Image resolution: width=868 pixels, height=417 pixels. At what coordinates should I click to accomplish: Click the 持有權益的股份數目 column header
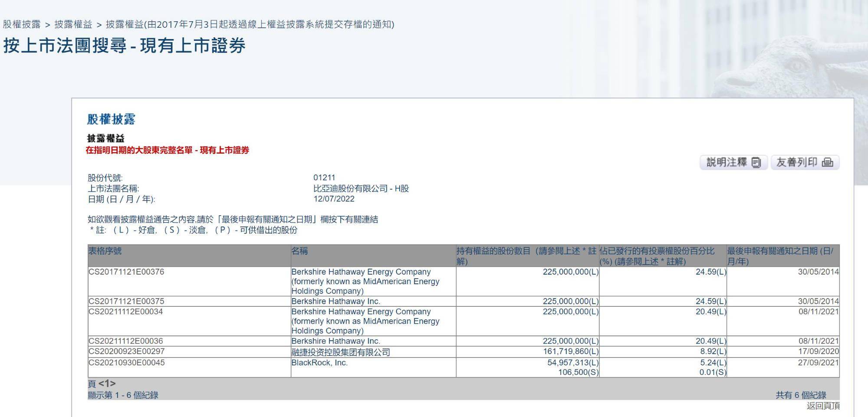pyautogui.click(x=527, y=256)
